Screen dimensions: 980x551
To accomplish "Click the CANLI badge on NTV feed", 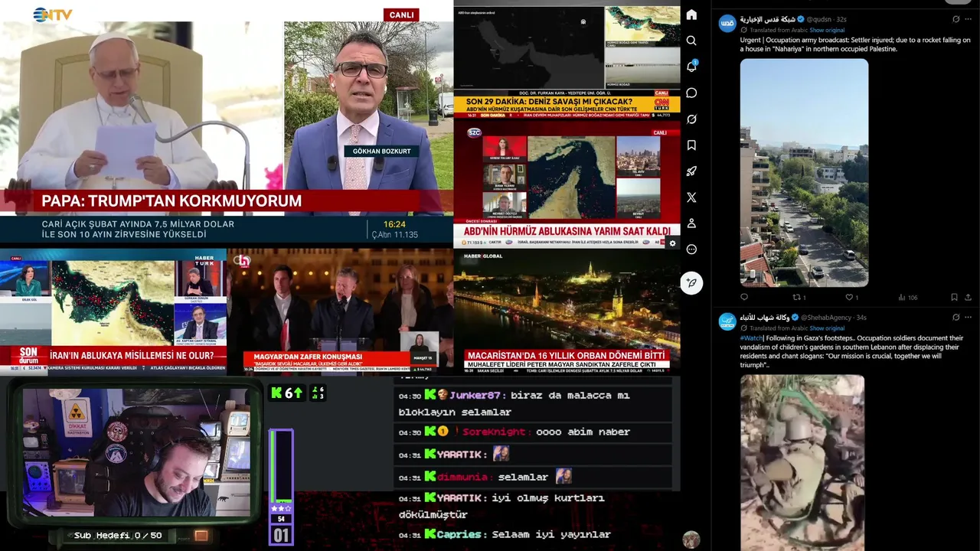I will click(x=401, y=15).
